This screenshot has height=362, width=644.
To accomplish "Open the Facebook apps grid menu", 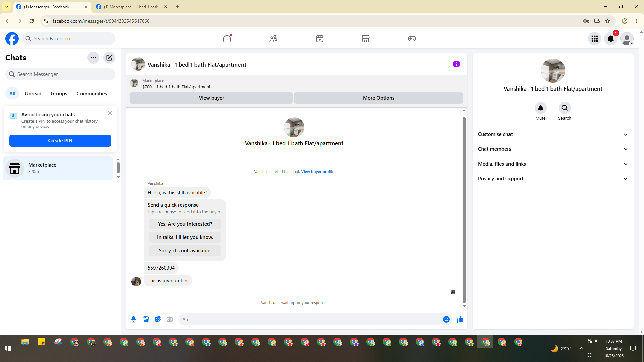I will [x=594, y=39].
